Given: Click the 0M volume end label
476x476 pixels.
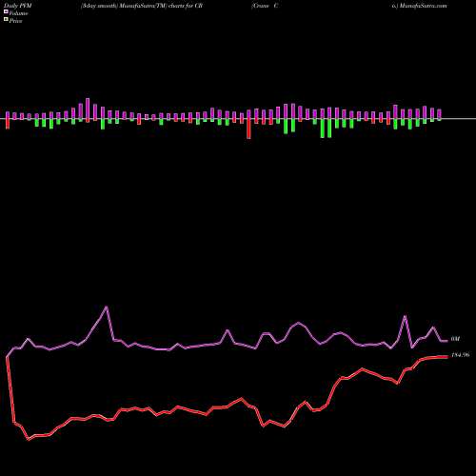Looking at the screenshot, I should click(x=455, y=339).
